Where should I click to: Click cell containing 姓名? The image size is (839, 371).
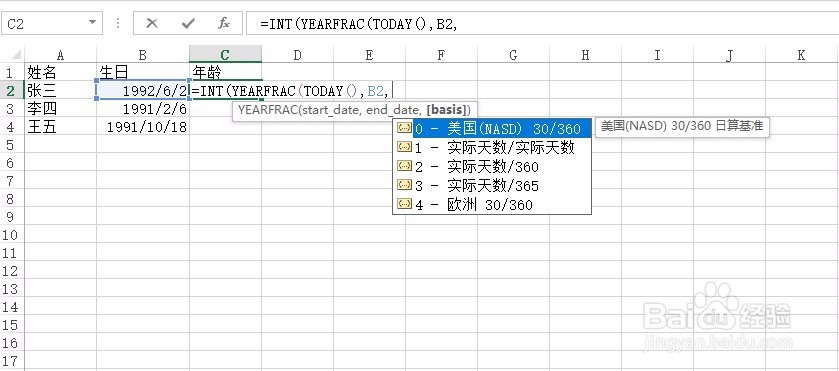60,72
